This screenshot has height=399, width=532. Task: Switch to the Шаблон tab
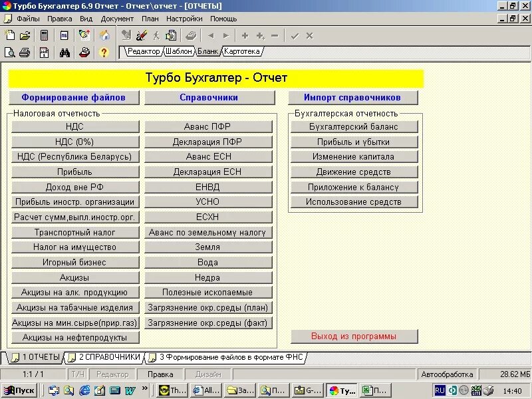tap(179, 51)
